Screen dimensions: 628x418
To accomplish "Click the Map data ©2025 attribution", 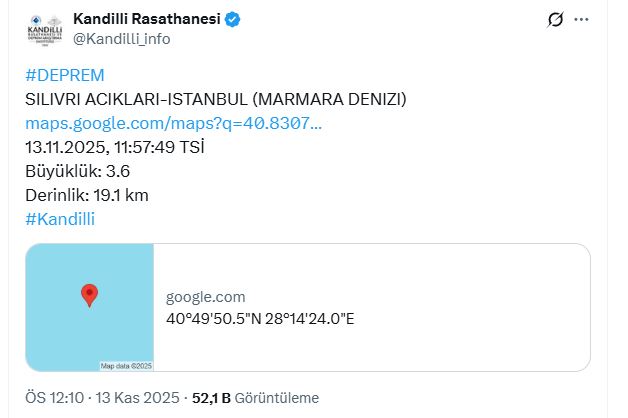I will (x=124, y=365).
